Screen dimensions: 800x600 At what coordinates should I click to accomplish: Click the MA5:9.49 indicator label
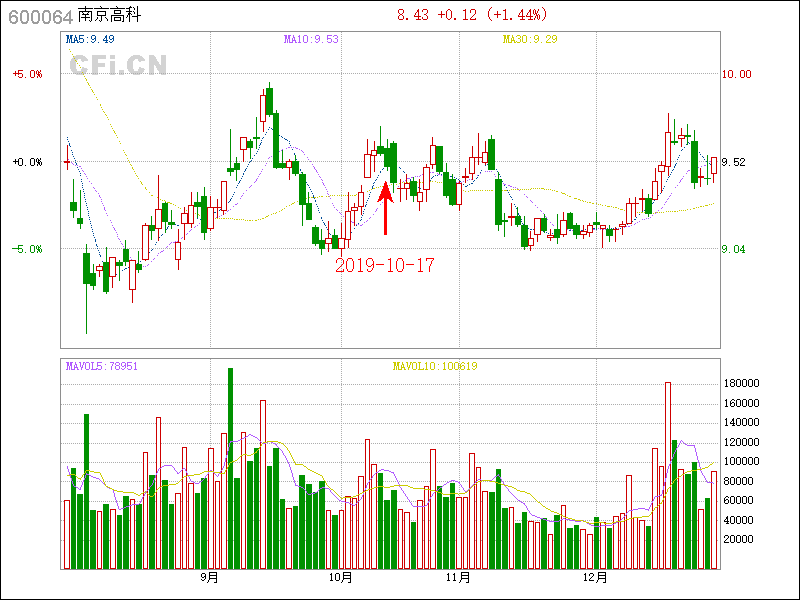(90, 40)
